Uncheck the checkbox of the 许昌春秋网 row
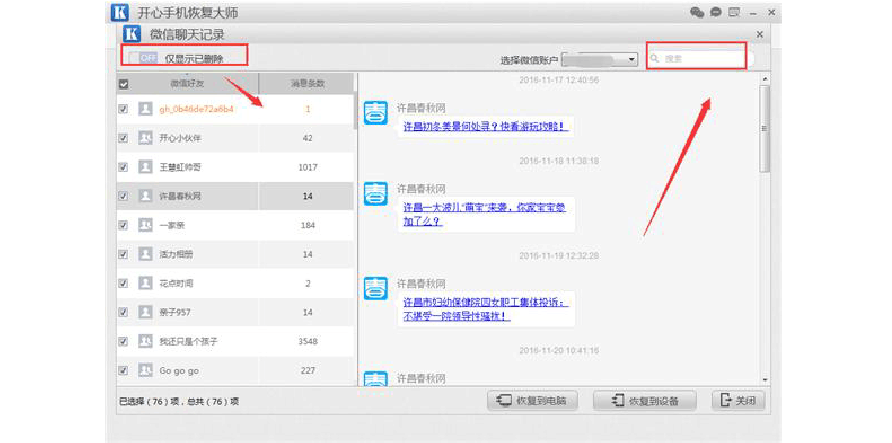This screenshot has width=892, height=443. [123, 196]
